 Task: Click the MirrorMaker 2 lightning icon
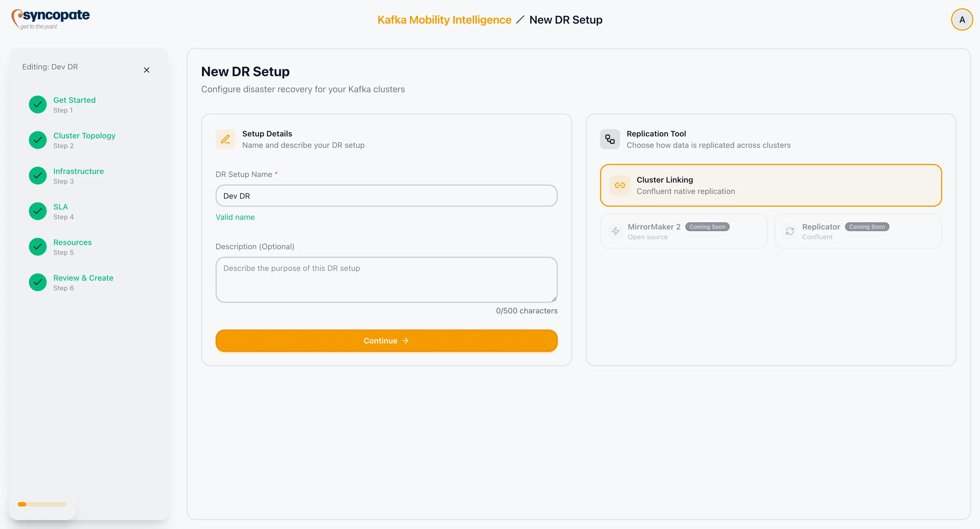615,231
